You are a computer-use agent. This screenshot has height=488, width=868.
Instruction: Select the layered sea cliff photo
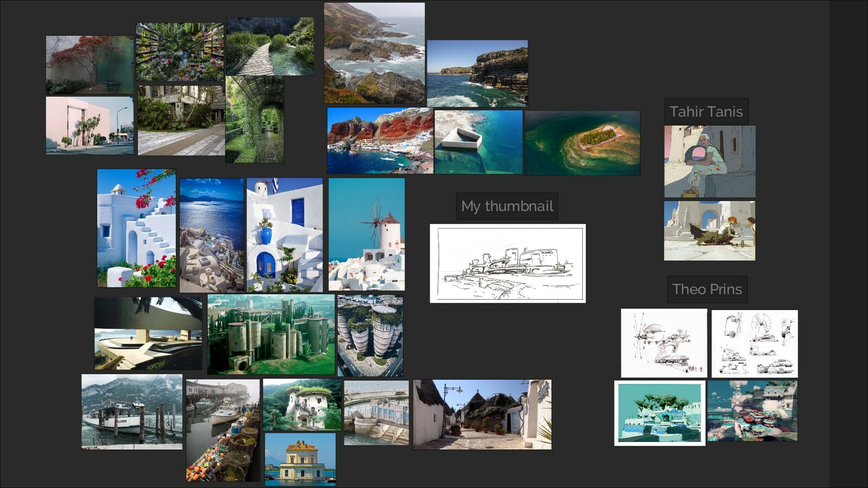[477, 73]
